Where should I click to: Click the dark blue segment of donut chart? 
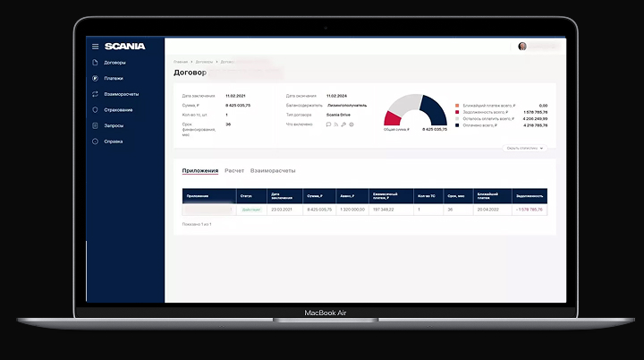[x=434, y=108]
